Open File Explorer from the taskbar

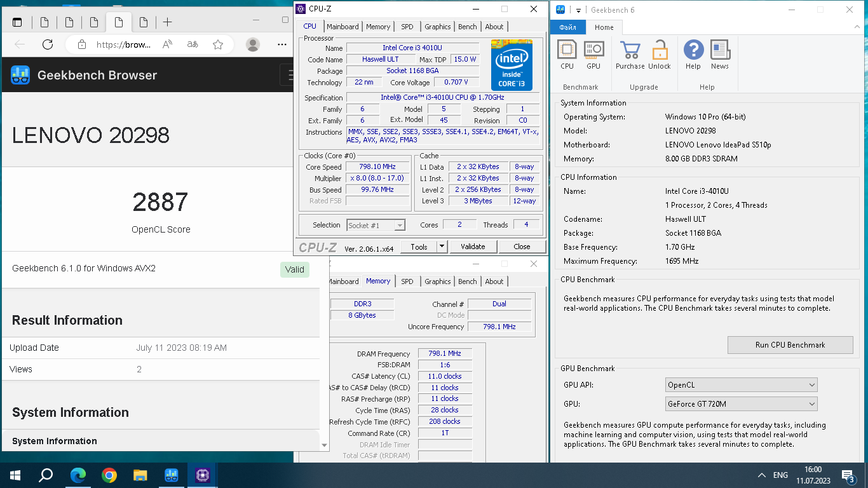pyautogui.click(x=140, y=475)
